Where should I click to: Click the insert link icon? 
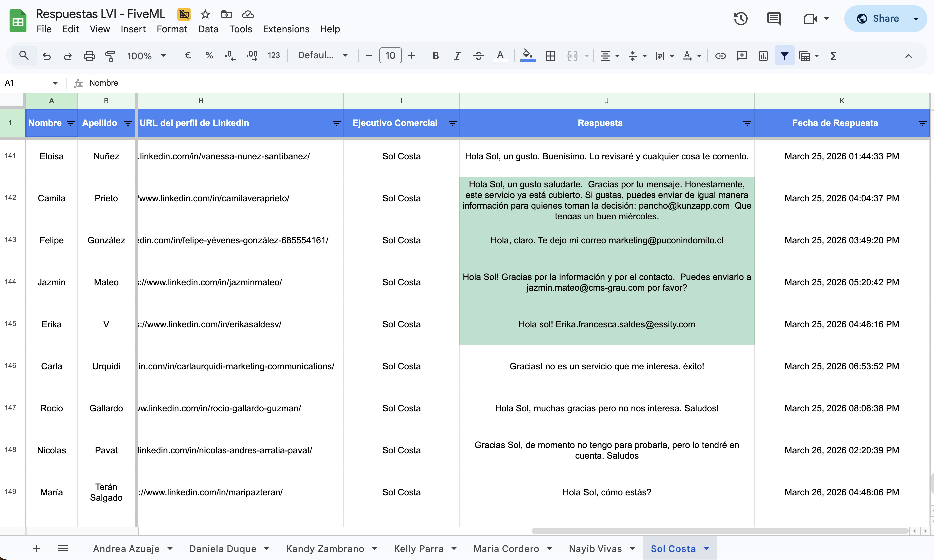[720, 56]
